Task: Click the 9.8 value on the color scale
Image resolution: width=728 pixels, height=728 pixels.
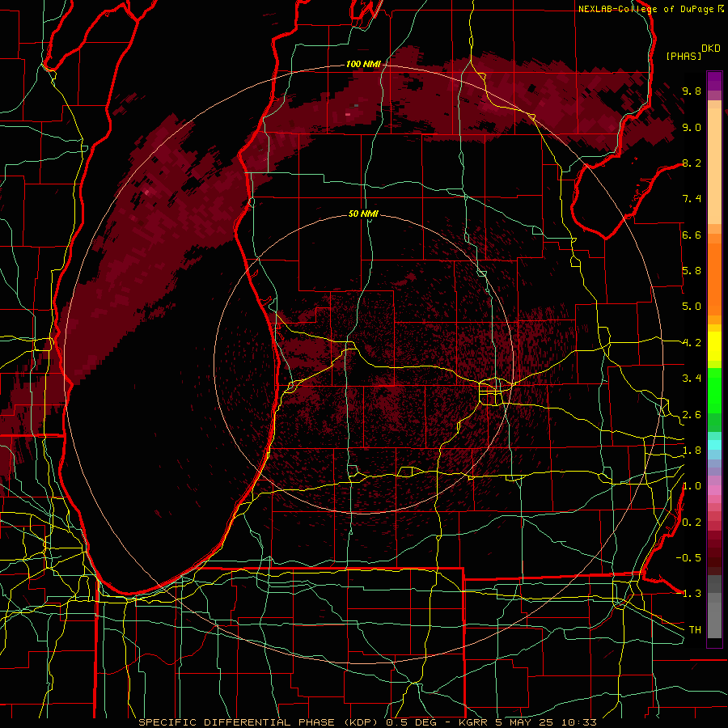Action: pyautogui.click(x=692, y=91)
